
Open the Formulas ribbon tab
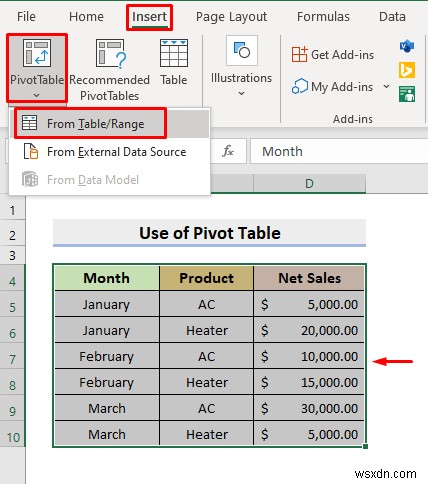coord(323,17)
